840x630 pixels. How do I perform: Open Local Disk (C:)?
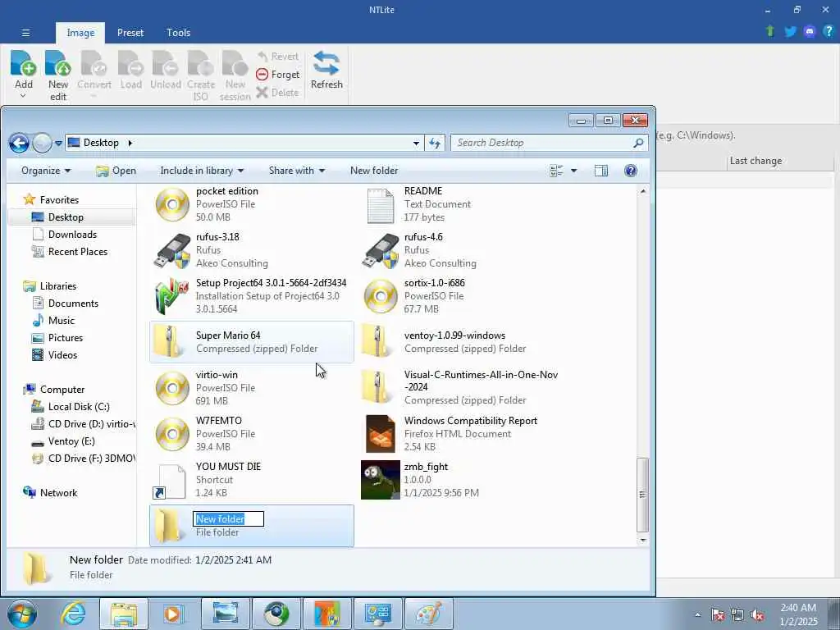pos(79,407)
